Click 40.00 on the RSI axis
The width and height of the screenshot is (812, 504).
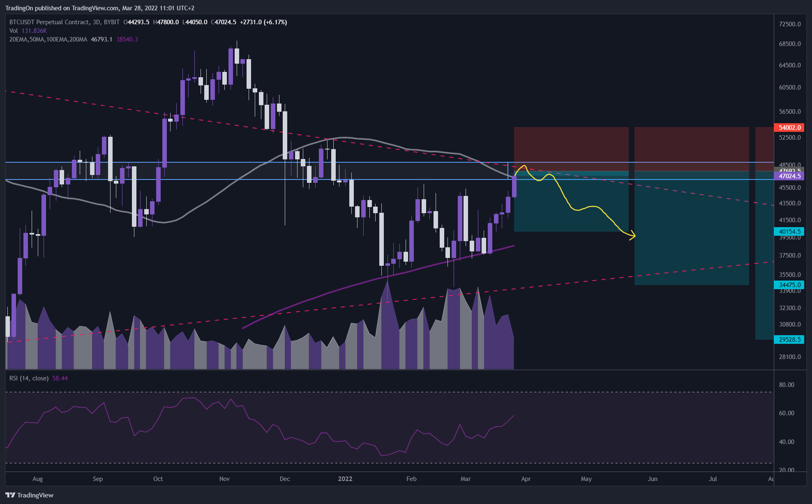tap(787, 442)
